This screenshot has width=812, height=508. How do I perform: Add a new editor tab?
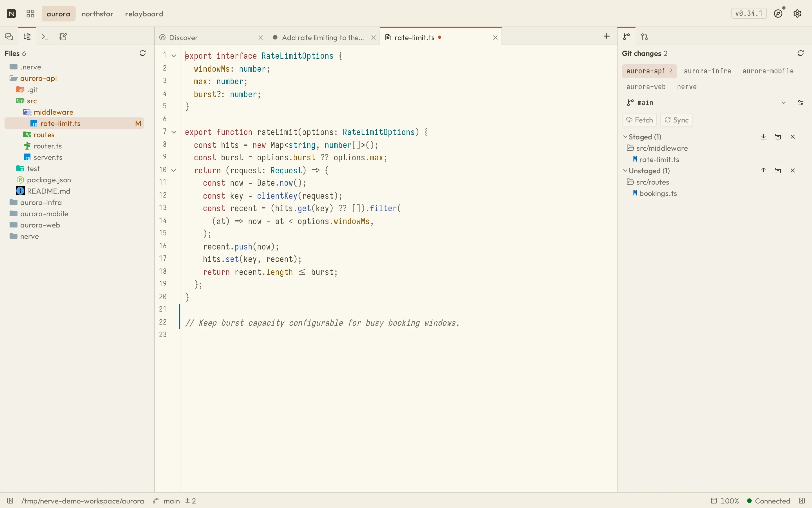click(x=606, y=36)
